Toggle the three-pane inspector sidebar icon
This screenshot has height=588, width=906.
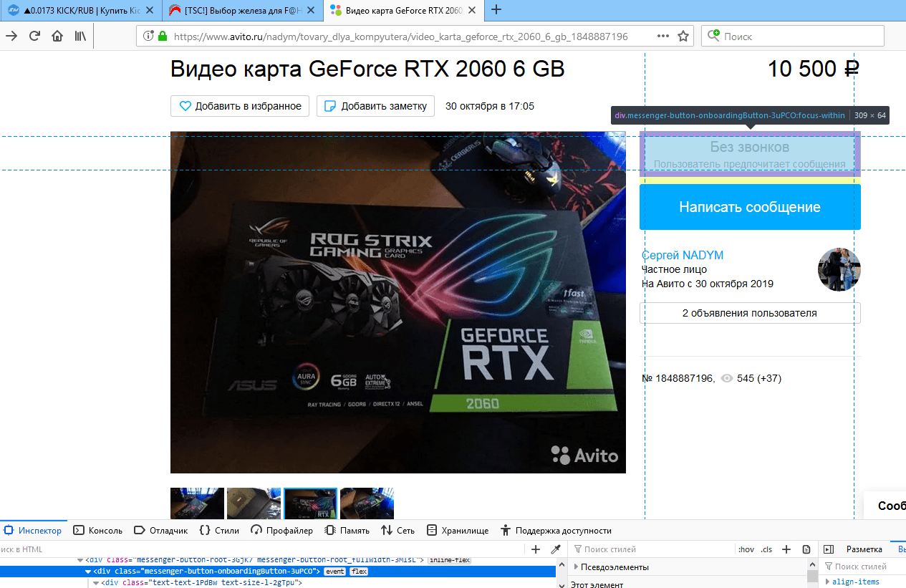tap(829, 549)
